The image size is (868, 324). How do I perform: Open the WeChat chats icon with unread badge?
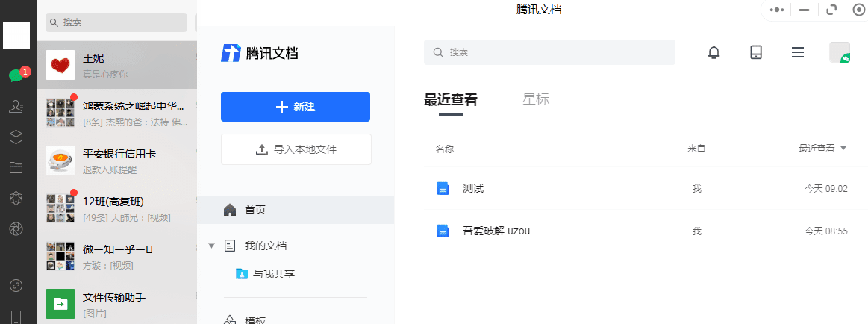click(x=16, y=75)
